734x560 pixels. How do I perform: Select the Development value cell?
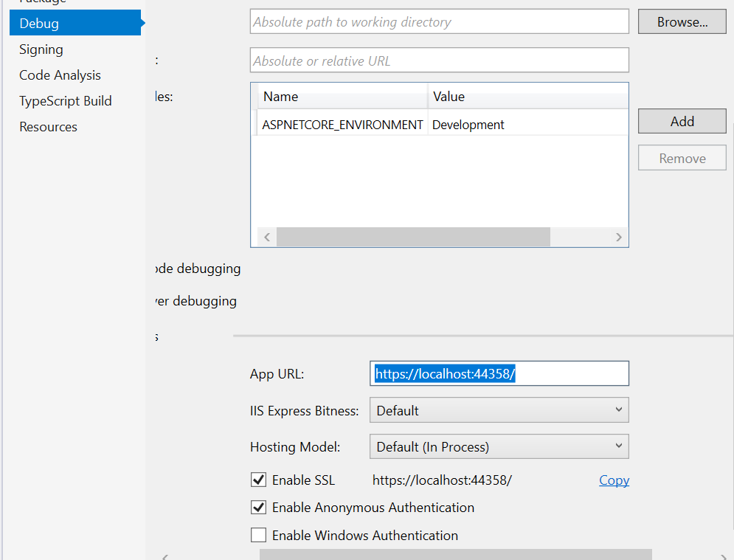click(528, 125)
